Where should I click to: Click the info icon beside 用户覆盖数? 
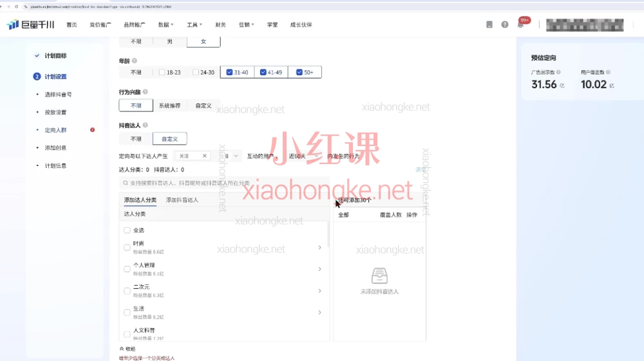(609, 72)
